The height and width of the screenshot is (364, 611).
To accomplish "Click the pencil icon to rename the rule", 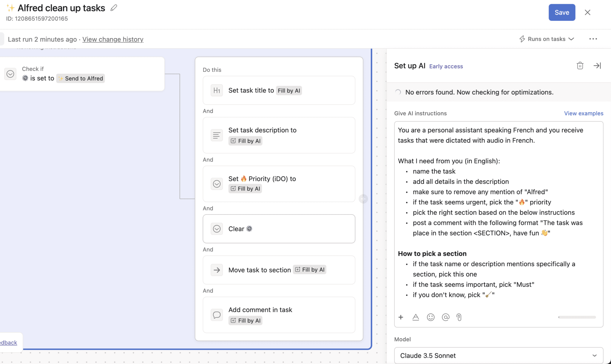I will tap(114, 8).
